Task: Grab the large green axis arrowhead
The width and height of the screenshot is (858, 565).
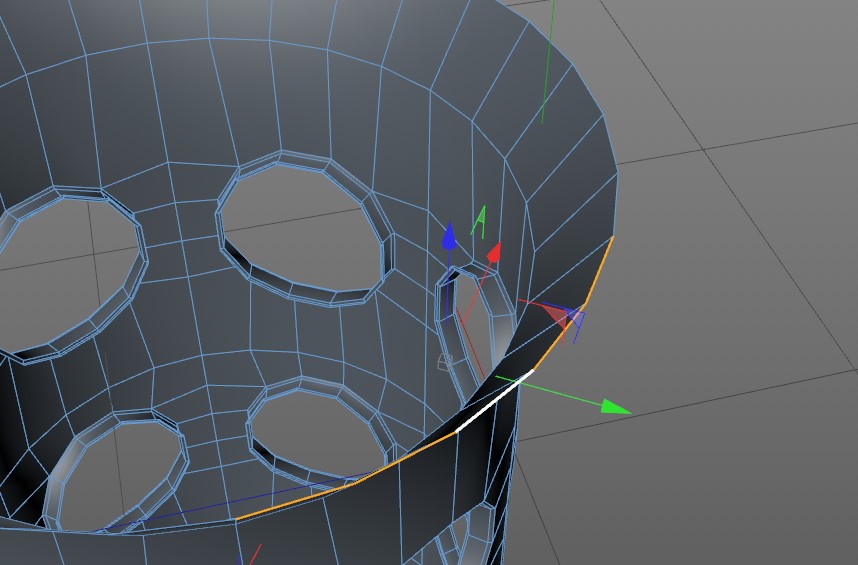Action: (x=616, y=407)
